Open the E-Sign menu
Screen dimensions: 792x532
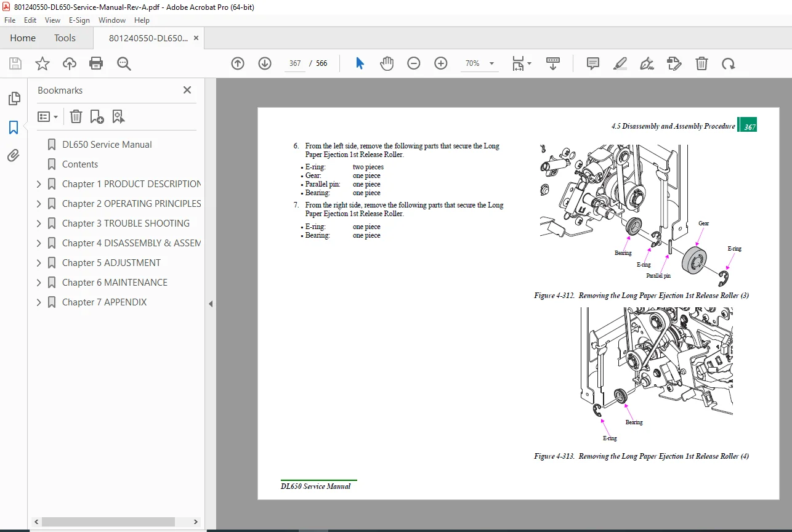79,20
